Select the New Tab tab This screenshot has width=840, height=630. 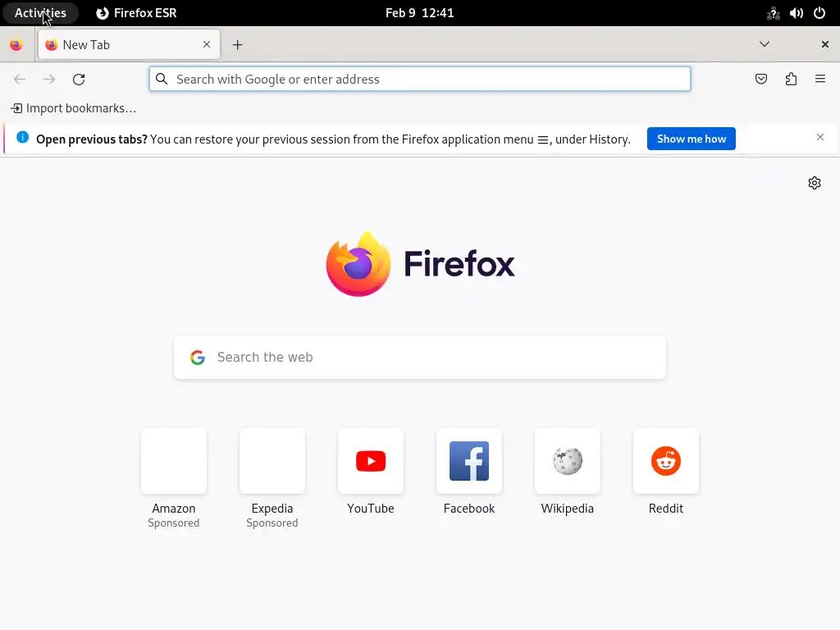pyautogui.click(x=129, y=44)
